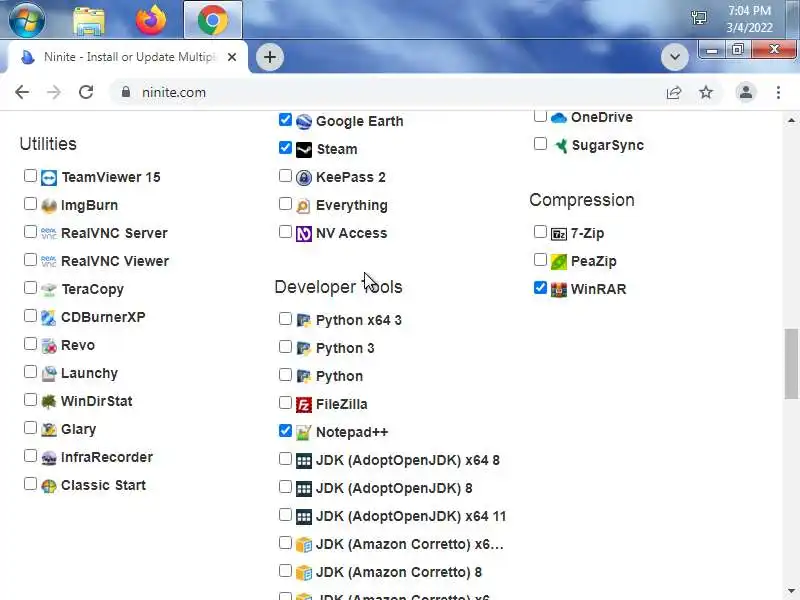Open Chrome's three-dot menu
This screenshot has width=800, height=600.
click(778, 92)
